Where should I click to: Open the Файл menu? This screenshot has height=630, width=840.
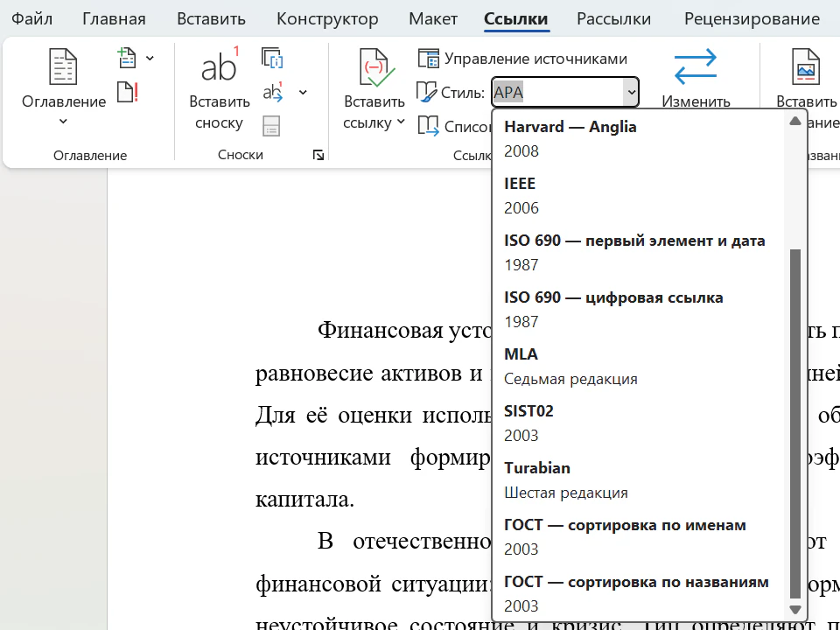31,18
